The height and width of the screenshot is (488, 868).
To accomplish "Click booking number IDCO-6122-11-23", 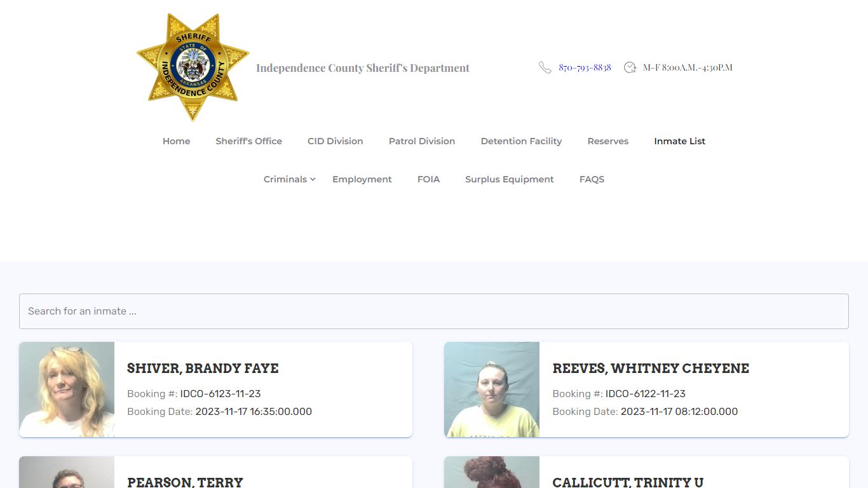I will tap(646, 394).
